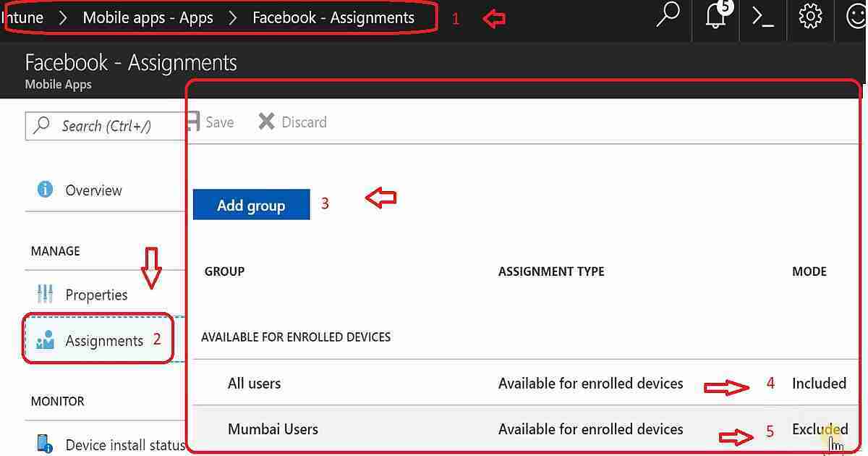Image resolution: width=868 pixels, height=456 pixels.
Task: Click the ASSIGNMENT TYPE column header
Action: point(551,271)
